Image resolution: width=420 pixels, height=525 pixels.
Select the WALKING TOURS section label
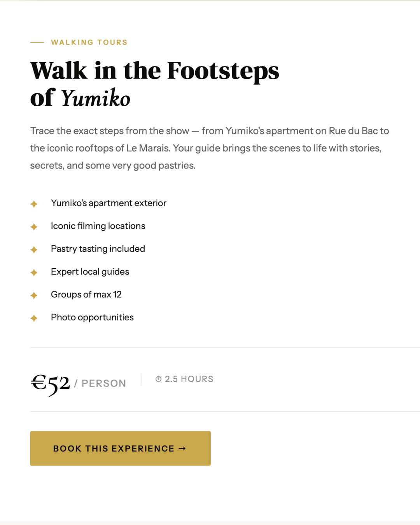click(x=89, y=42)
